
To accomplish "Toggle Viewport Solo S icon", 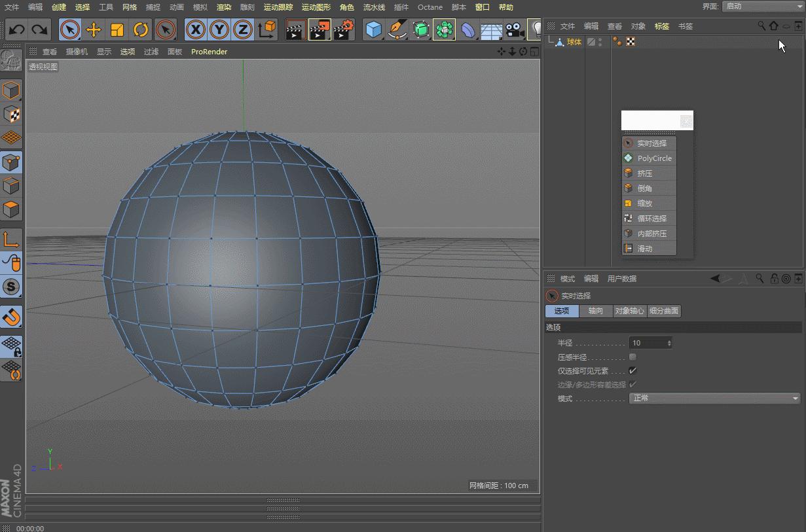I will 11,287.
